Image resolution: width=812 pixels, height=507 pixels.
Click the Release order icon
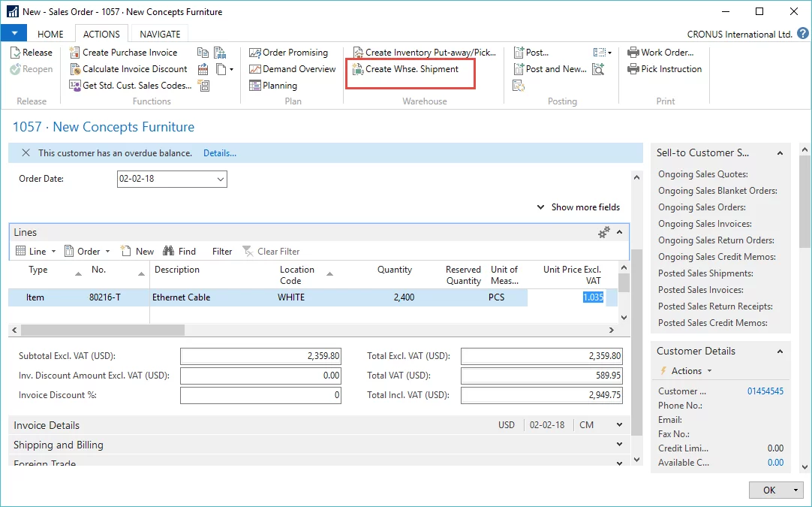pyautogui.click(x=16, y=53)
